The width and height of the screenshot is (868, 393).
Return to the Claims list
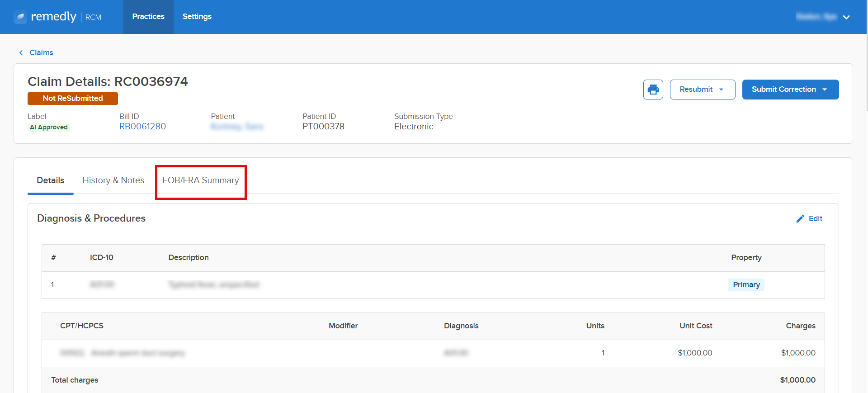(x=41, y=53)
